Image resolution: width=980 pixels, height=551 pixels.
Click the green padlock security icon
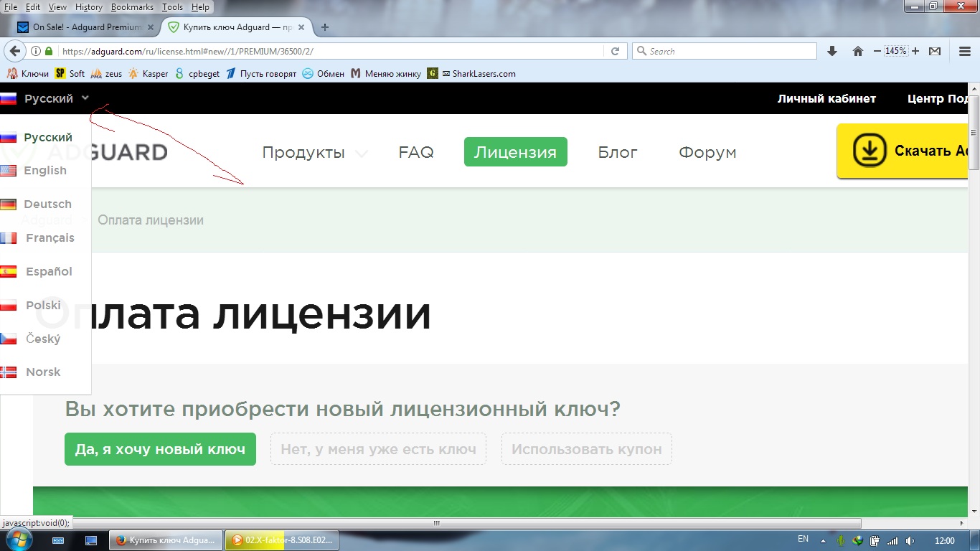coord(49,52)
